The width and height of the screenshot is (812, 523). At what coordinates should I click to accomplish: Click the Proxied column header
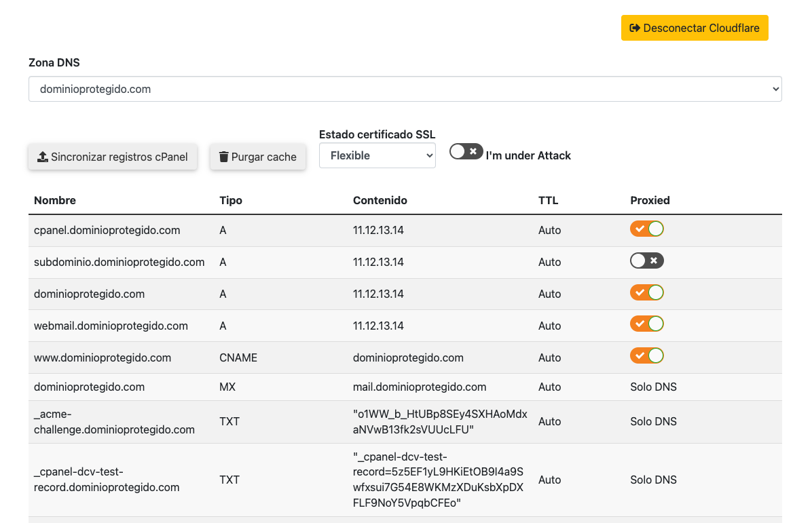[x=650, y=200]
